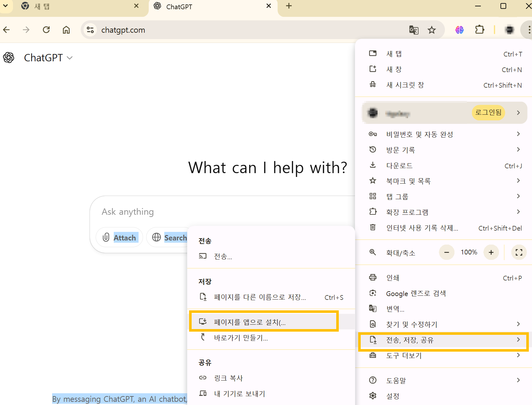This screenshot has width=532, height=405.
Task: Decrease zoom with the minus button
Action: click(x=447, y=253)
